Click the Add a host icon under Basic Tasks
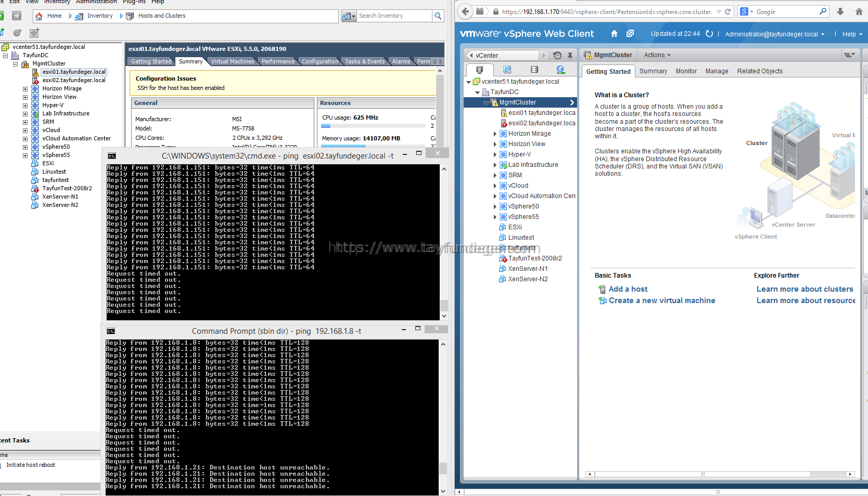 pos(602,289)
